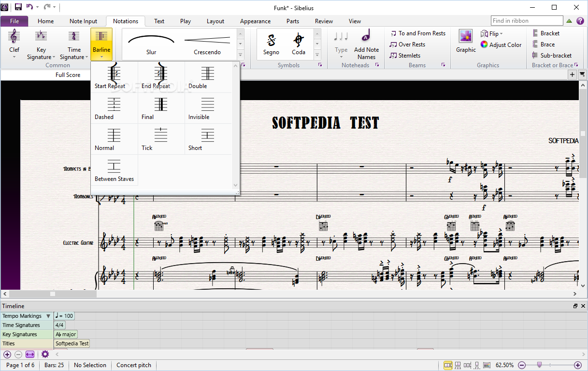Click the Over Rests beam option
Screen dimensions: 588x371
(x=408, y=45)
